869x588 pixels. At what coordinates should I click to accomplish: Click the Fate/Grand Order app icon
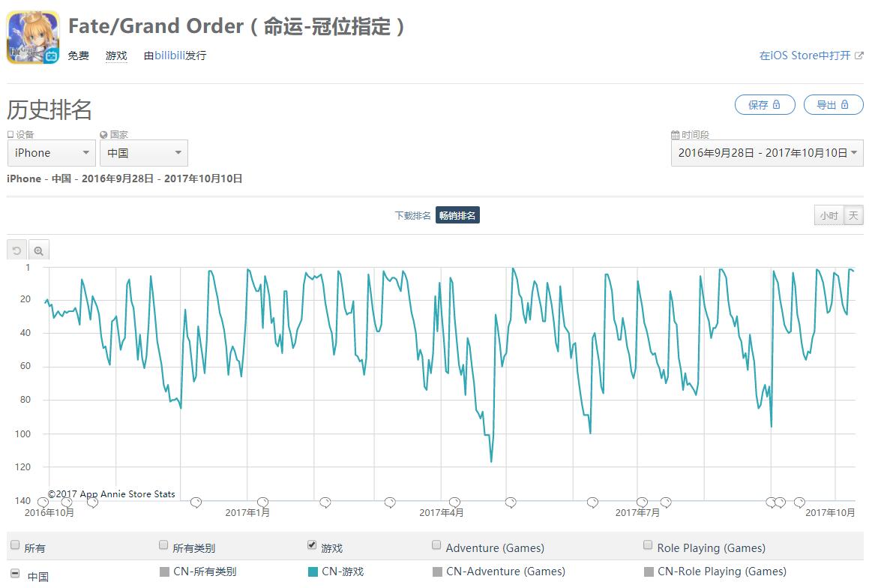tap(33, 37)
